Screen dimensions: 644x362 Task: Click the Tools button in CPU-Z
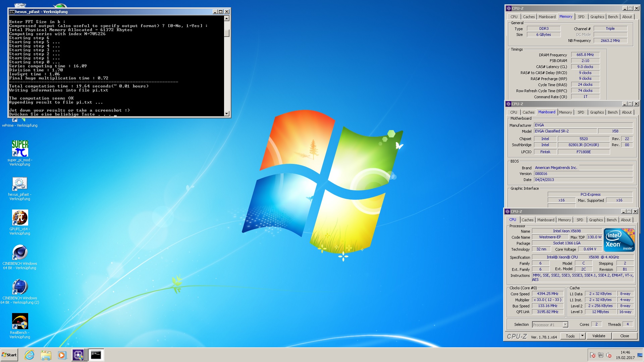(570, 336)
